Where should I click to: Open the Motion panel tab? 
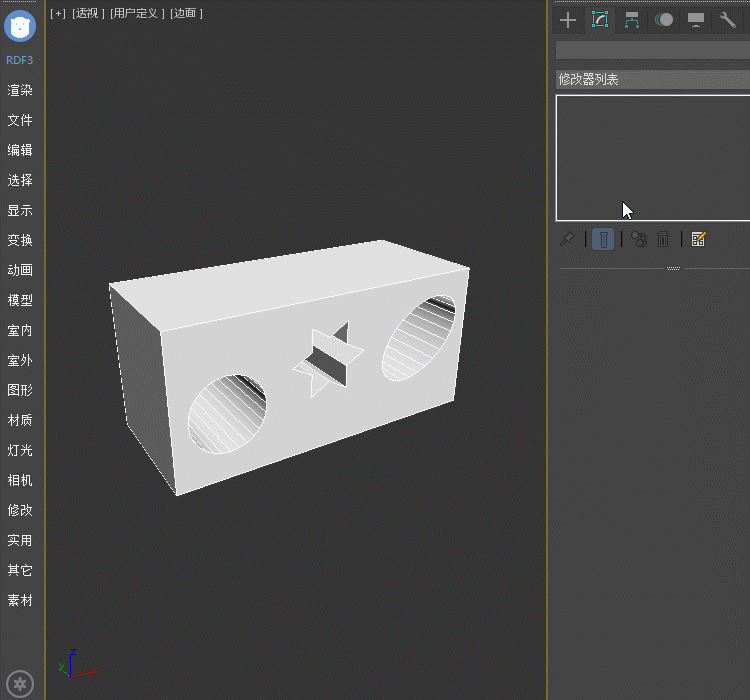(664, 20)
